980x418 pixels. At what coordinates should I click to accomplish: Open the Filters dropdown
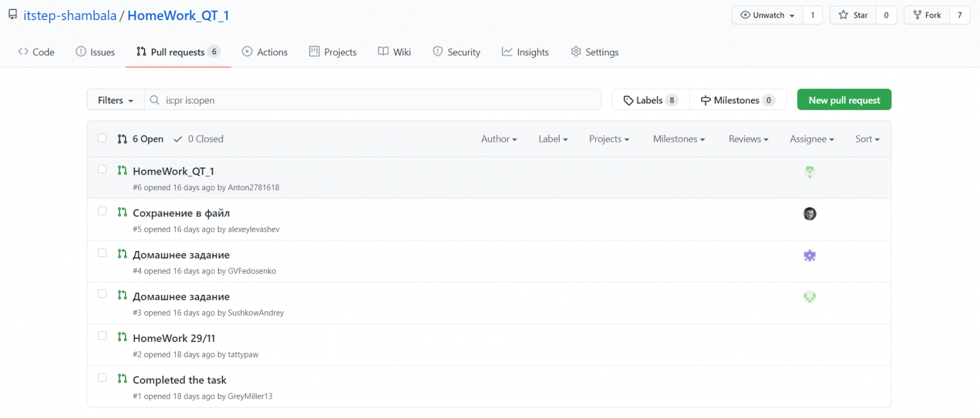[116, 100]
